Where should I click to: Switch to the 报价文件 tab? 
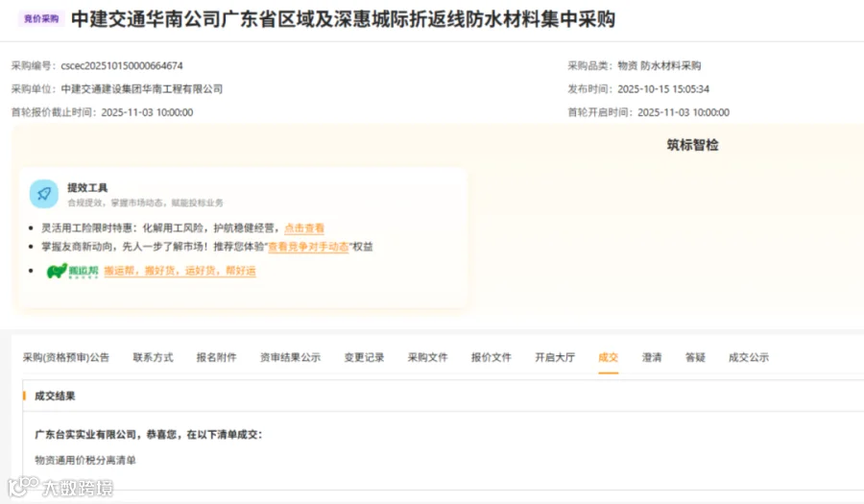[491, 357]
